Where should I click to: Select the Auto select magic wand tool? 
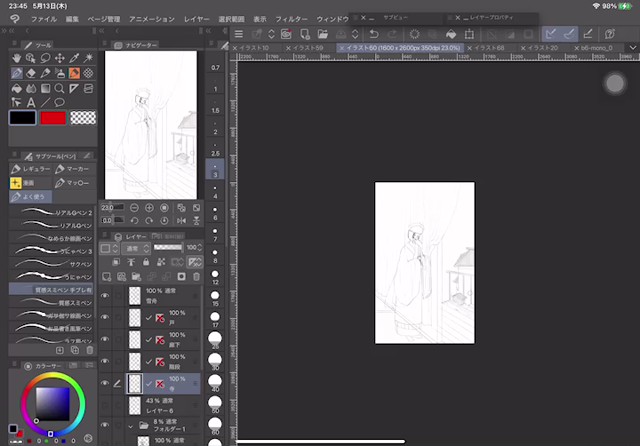click(88, 58)
